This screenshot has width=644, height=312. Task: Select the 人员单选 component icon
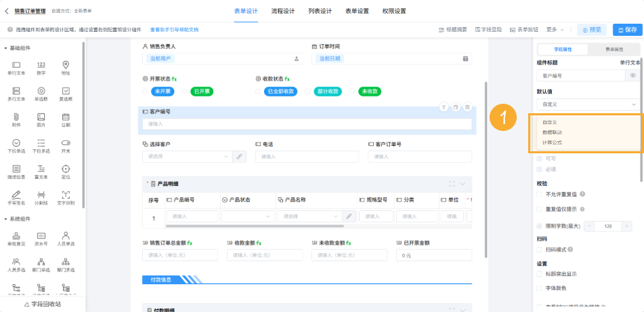(65, 235)
